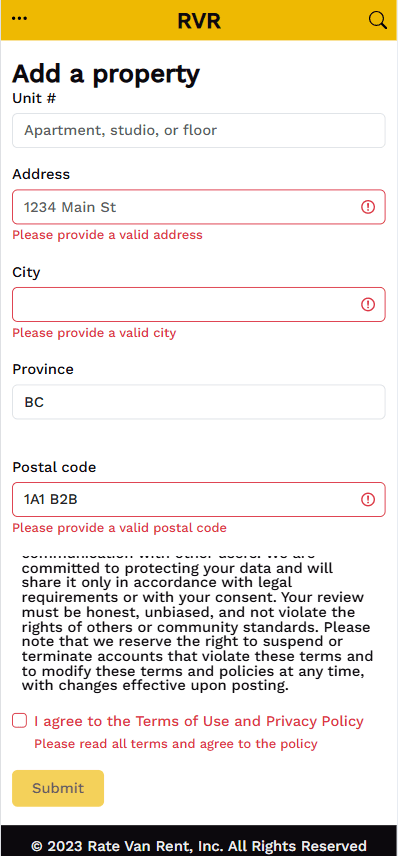The height and width of the screenshot is (856, 398).
Task: Tick the Terms of Use agreement checkbox
Action: 19,721
